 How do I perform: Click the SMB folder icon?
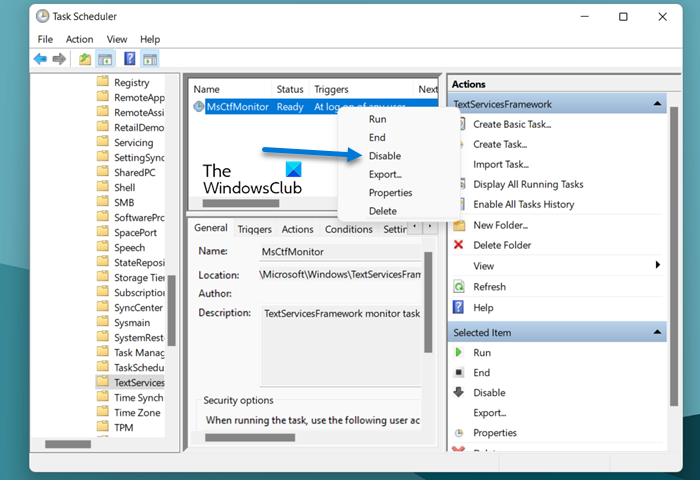[103, 201]
